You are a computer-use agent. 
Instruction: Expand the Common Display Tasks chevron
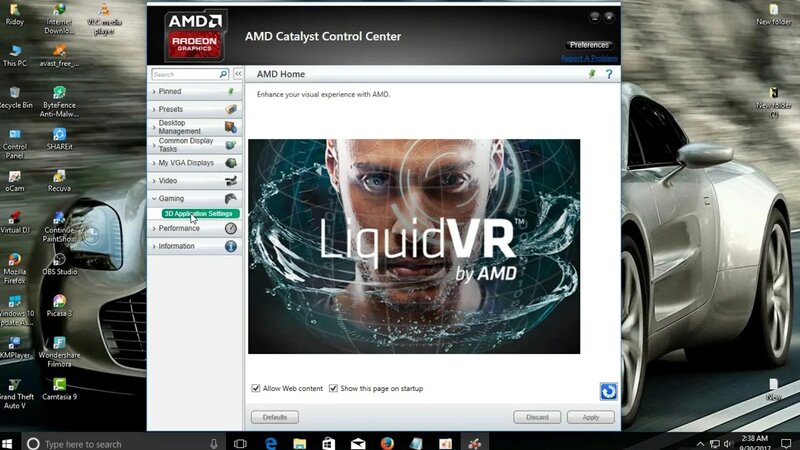pos(154,145)
